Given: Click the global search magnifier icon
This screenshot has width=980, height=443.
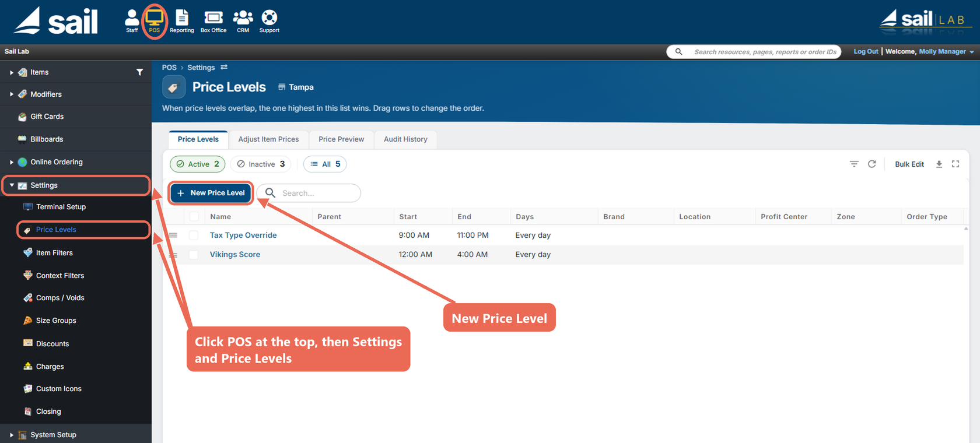Looking at the screenshot, I should (678, 52).
